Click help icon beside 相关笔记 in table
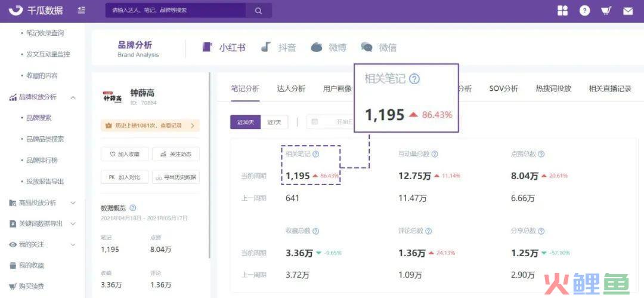644x298 pixels. pyautogui.click(x=315, y=154)
